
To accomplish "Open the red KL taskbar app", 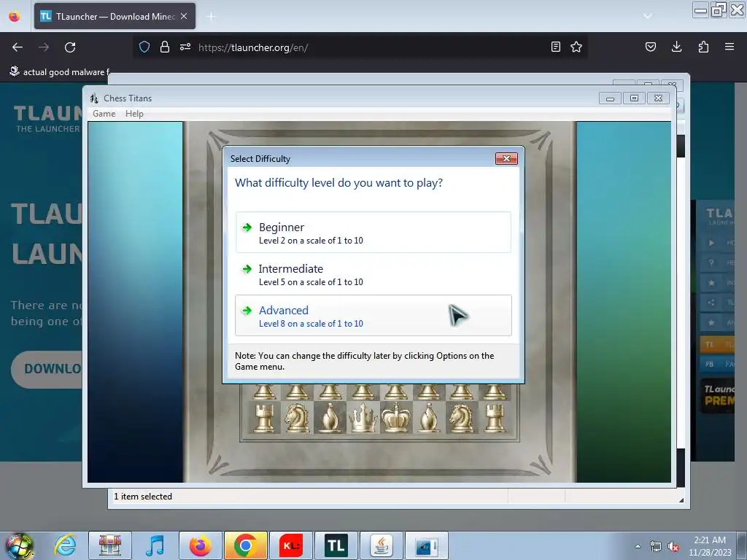I will coord(290,545).
